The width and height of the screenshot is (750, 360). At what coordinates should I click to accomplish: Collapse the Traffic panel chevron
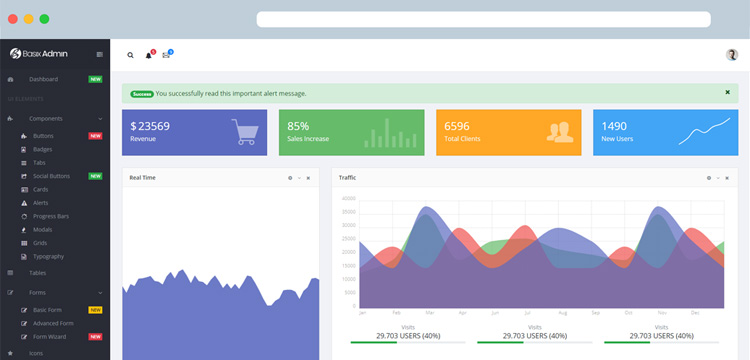[x=718, y=178]
